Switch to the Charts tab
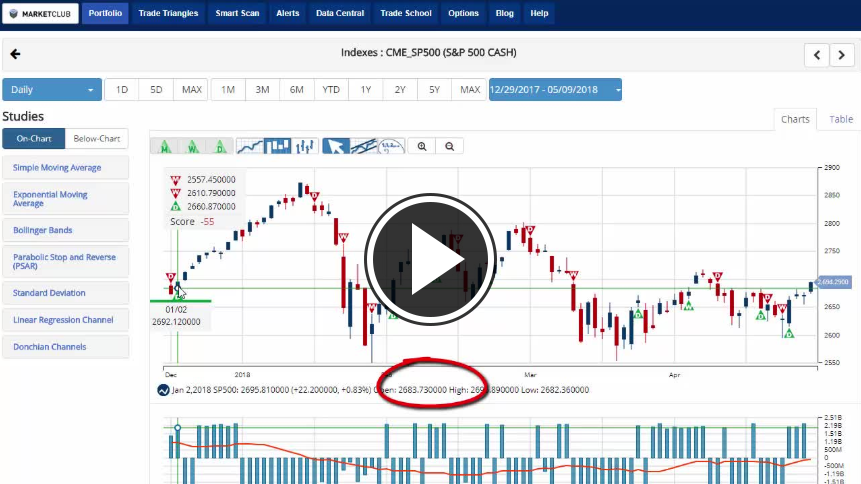Viewport: 861px width, 484px height. (795, 119)
